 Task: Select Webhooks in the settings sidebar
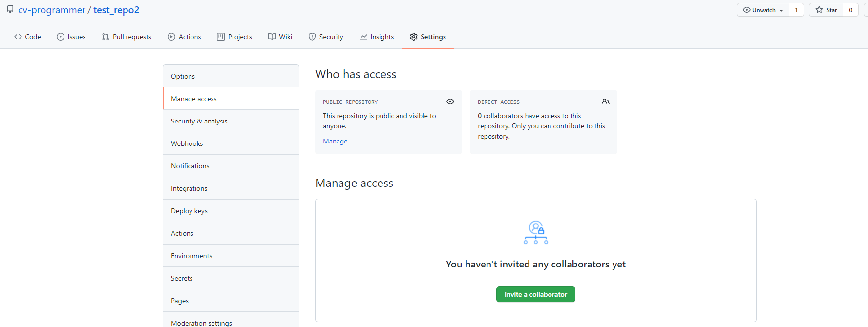pyautogui.click(x=187, y=143)
